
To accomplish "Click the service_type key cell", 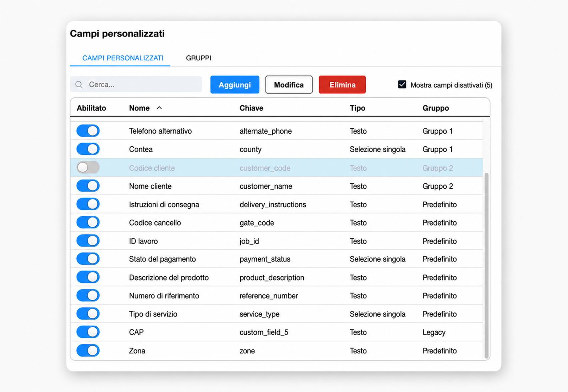I will [260, 314].
